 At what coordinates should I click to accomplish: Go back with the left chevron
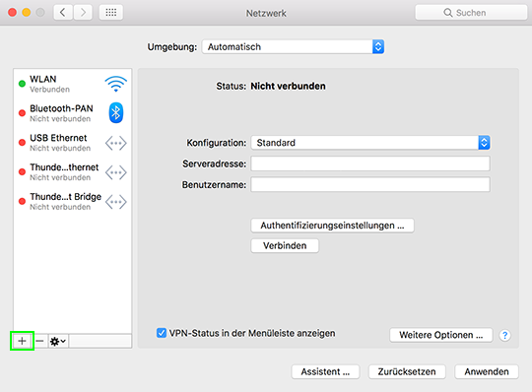click(x=63, y=13)
